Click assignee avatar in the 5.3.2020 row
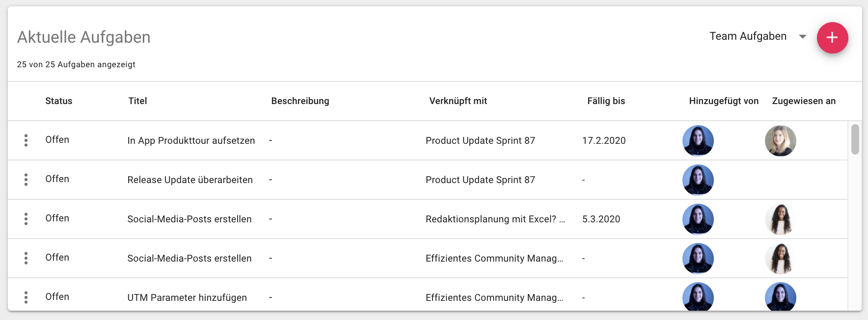Viewport: 868px width, 320px height. [x=780, y=219]
